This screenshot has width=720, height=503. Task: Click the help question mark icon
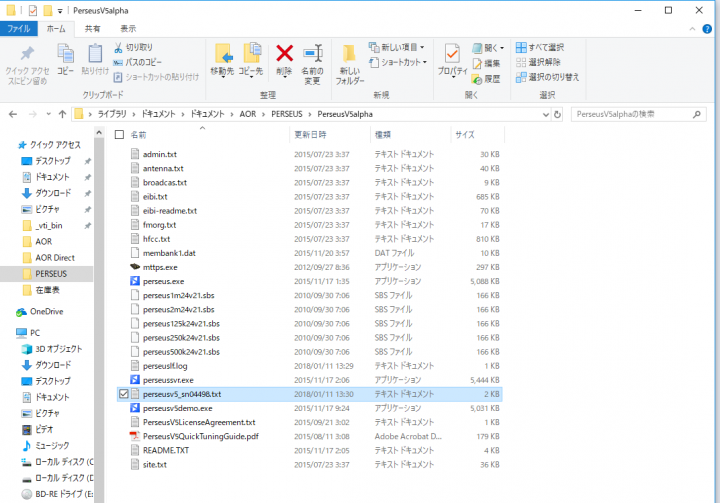[707, 29]
